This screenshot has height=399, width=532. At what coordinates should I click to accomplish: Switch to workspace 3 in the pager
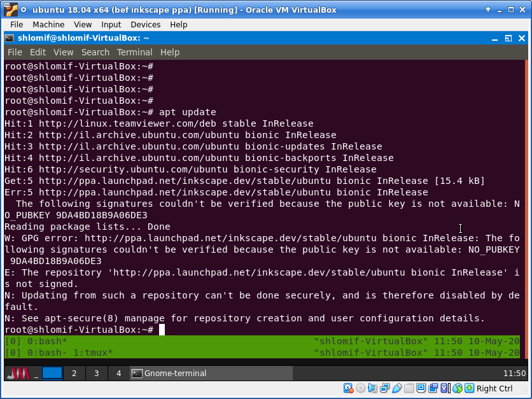pos(96,373)
